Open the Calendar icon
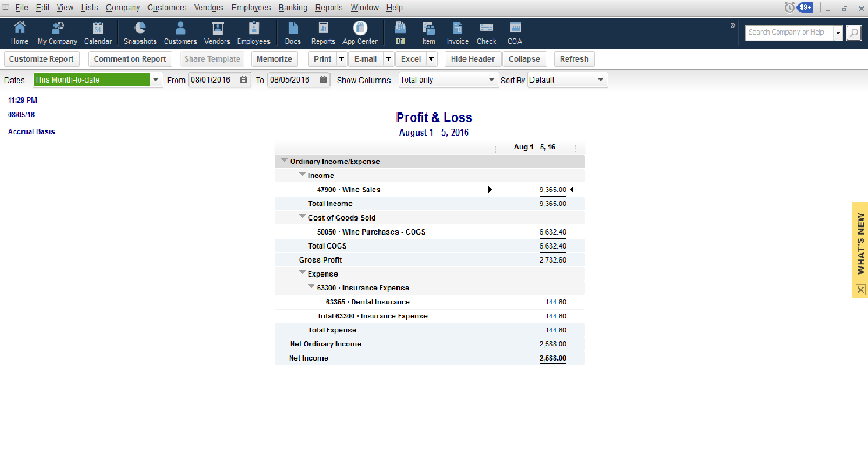Image resolution: width=868 pixels, height=460 pixels. click(98, 33)
